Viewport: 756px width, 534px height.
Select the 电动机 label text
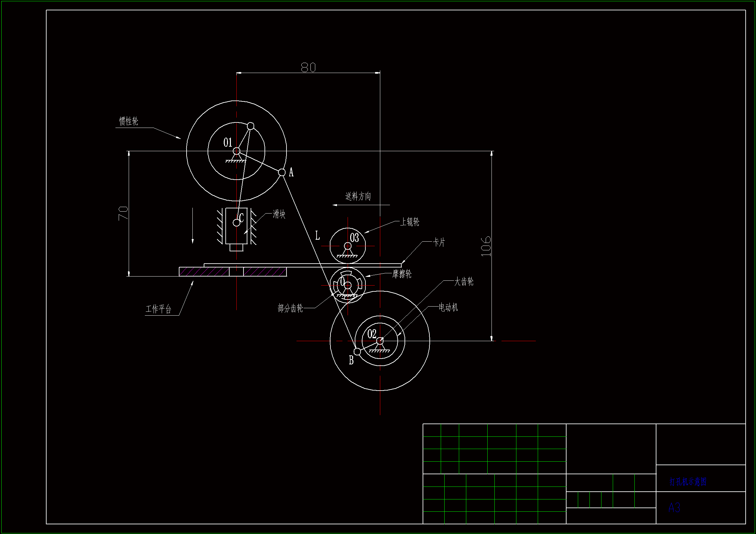pyautogui.click(x=448, y=308)
